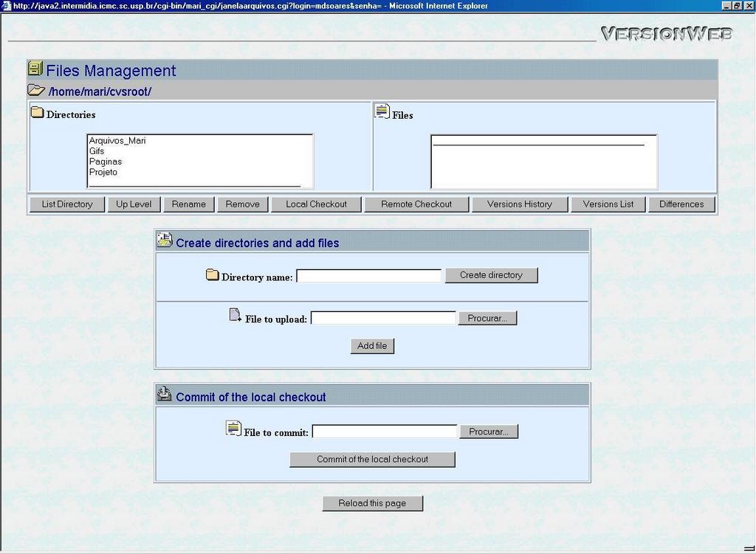Focus the Directory name text field
Viewport: 756px width, 554px height.
click(x=368, y=276)
